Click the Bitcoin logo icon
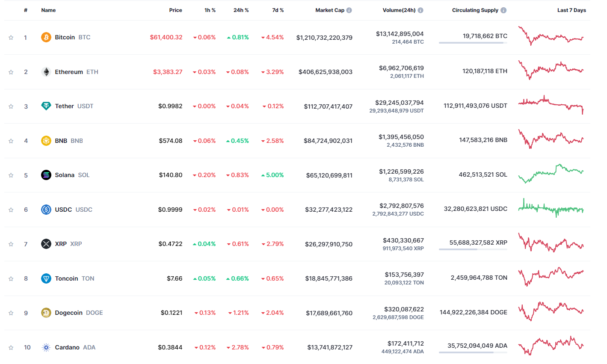This screenshot has width=607, height=364. tap(46, 37)
